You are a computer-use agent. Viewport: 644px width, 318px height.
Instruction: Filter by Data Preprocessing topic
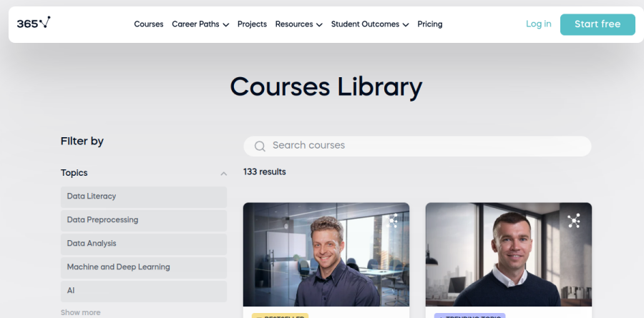click(x=144, y=221)
